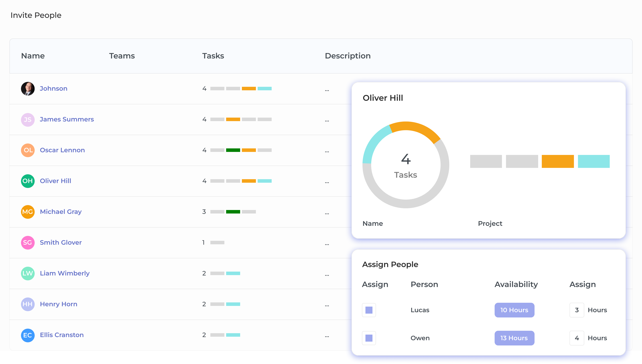This screenshot has width=642, height=364.
Task: Click the pink SG avatar icon
Action: [x=28, y=243]
